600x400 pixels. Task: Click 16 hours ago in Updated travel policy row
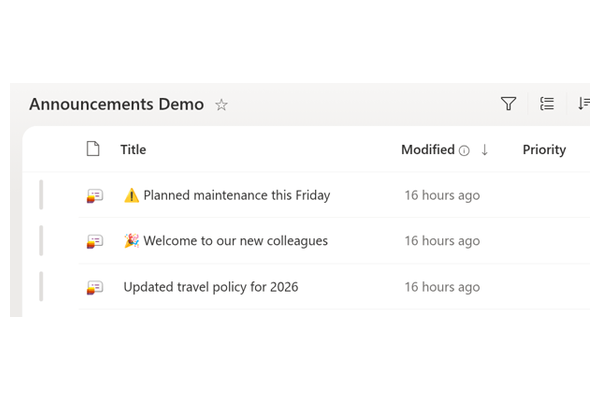(442, 287)
